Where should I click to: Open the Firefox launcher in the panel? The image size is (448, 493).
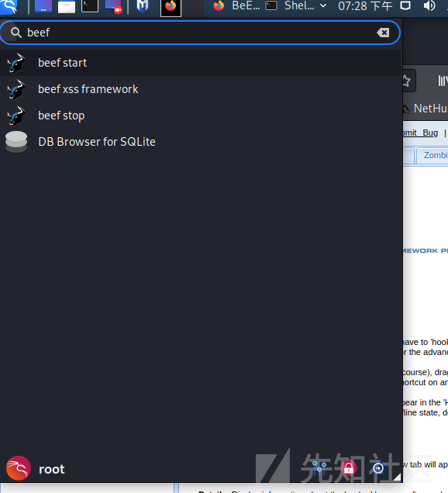point(171,8)
